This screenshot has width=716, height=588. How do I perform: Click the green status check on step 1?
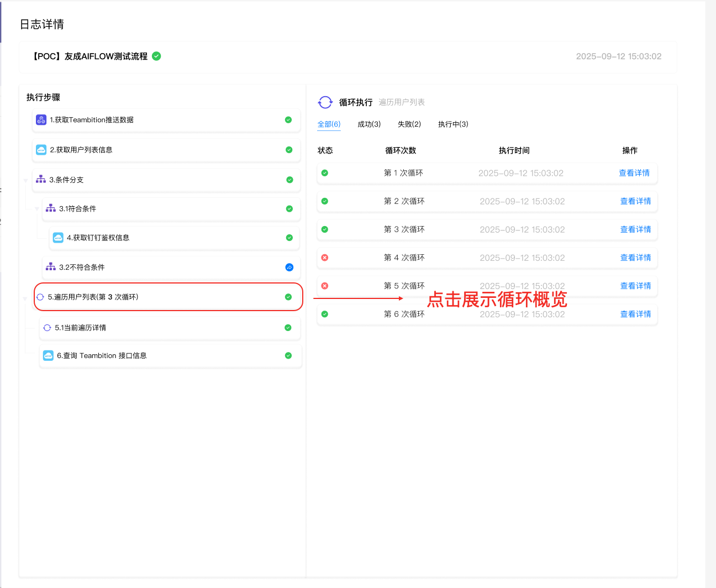tap(288, 120)
